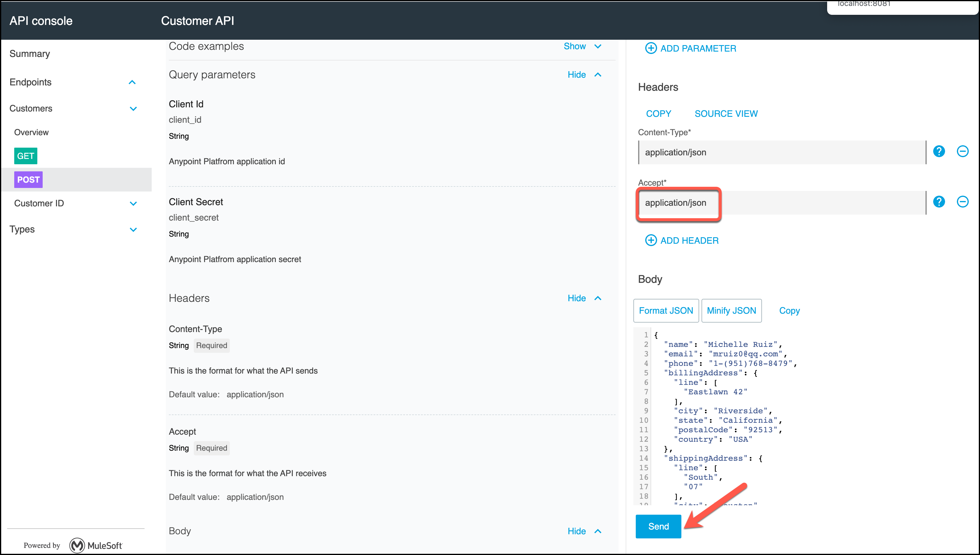This screenshot has width=980, height=555.
Task: Click the Customer API title
Action: tap(197, 20)
